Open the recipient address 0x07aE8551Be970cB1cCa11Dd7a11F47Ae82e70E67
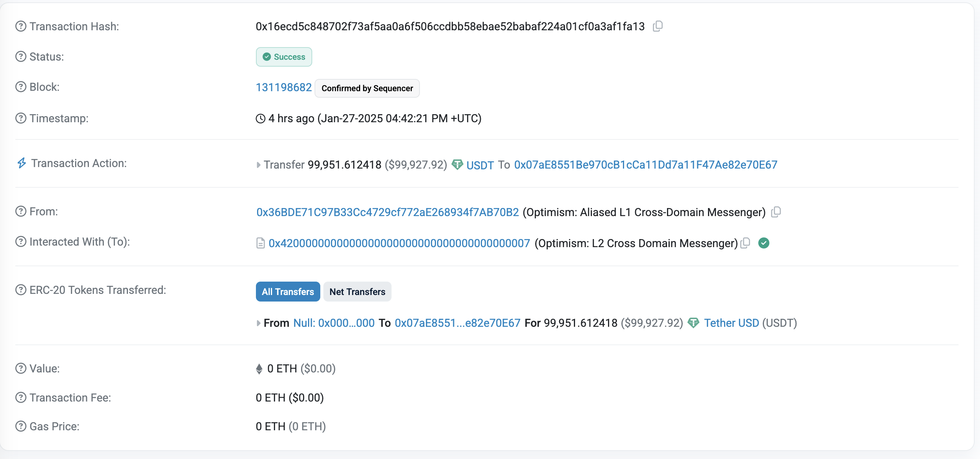 click(x=645, y=165)
